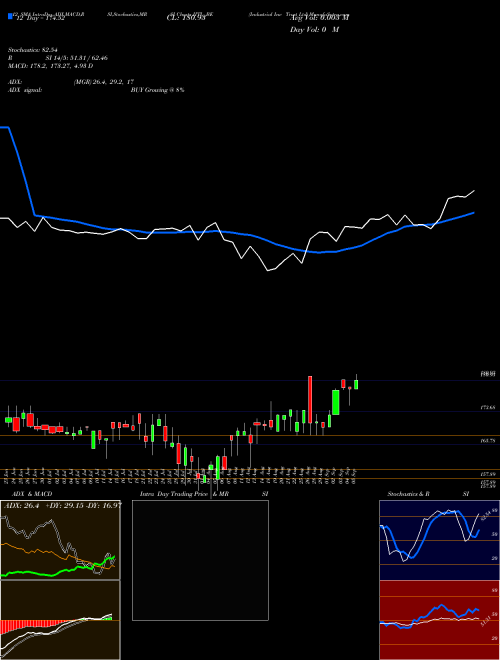
Task: Click the blue 12 Day SMA legend square
Action: tap(11, 17)
